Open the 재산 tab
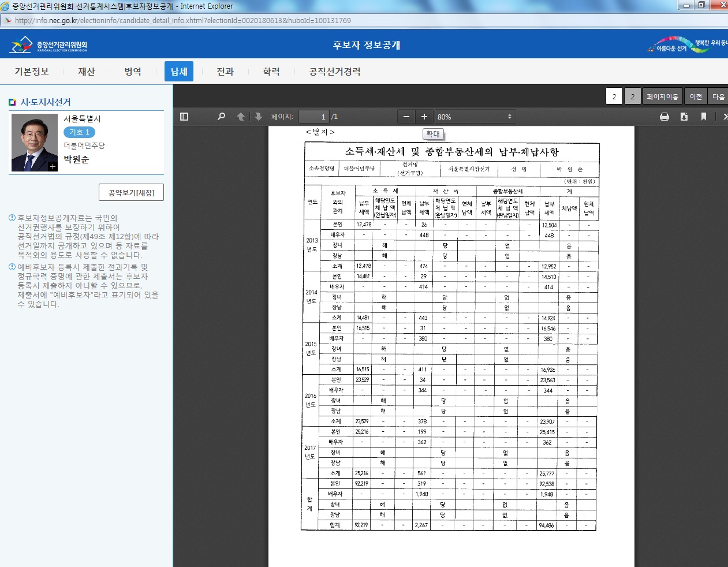 point(87,72)
